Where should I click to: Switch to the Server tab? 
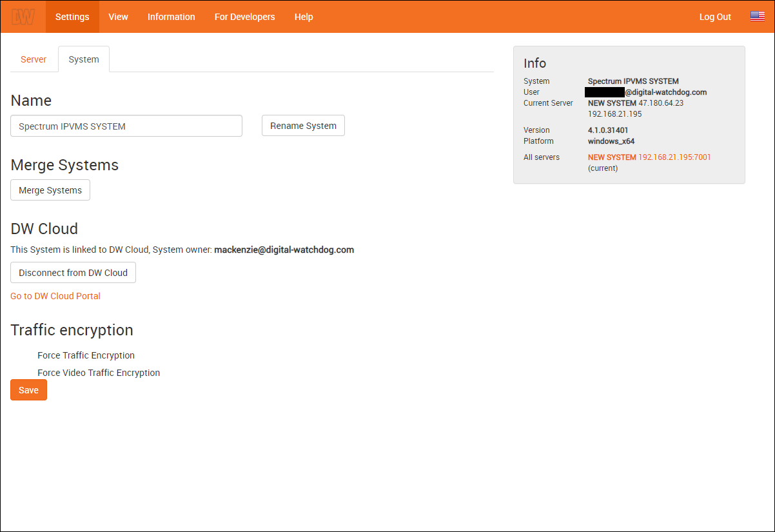(x=34, y=59)
